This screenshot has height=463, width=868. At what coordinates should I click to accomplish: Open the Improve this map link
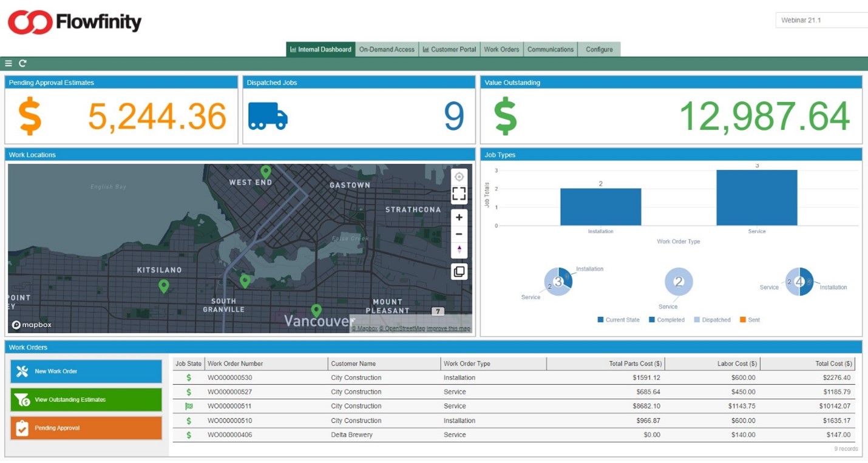[x=447, y=327]
